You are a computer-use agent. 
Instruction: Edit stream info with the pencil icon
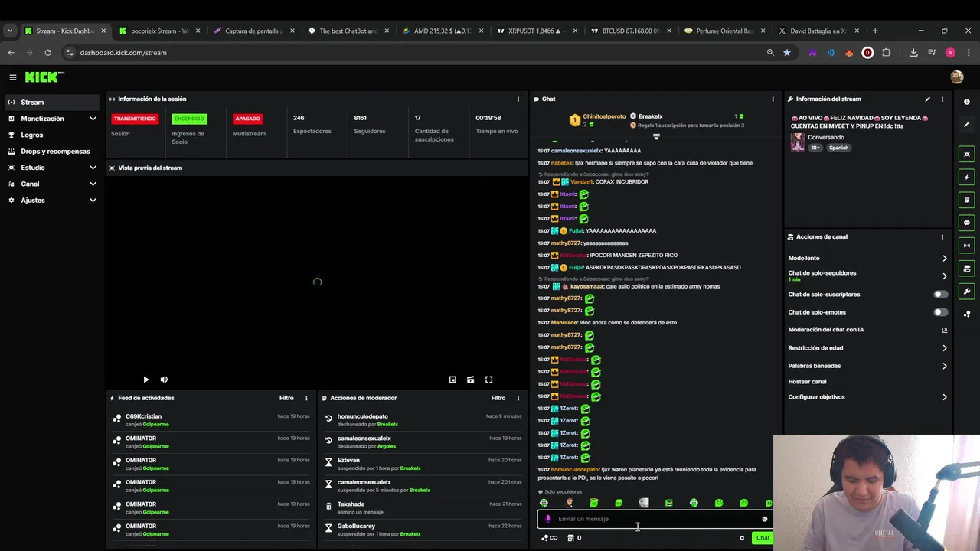click(x=928, y=99)
